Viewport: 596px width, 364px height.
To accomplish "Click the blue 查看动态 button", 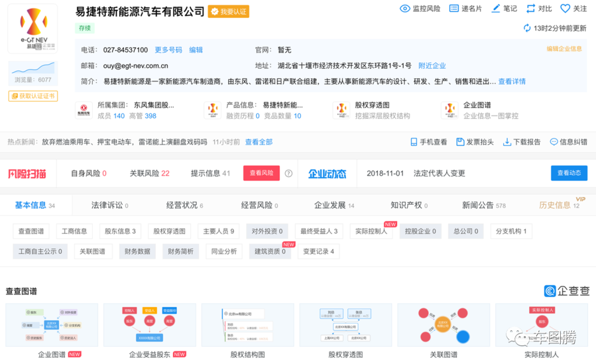I will 569,173.
